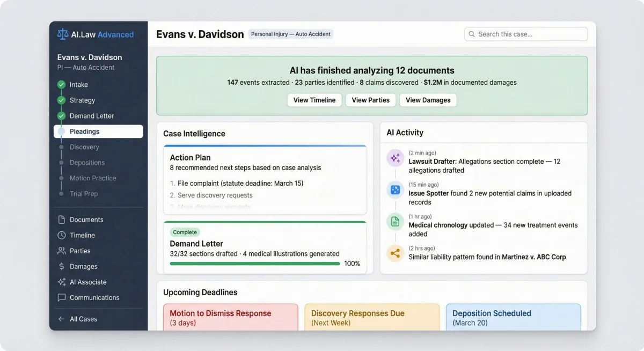Open the Action Plan card
This screenshot has width=644, height=351.
265,180
